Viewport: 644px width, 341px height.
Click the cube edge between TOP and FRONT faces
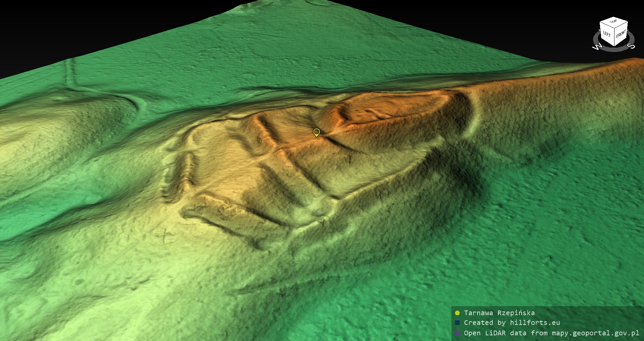[x=621, y=25]
